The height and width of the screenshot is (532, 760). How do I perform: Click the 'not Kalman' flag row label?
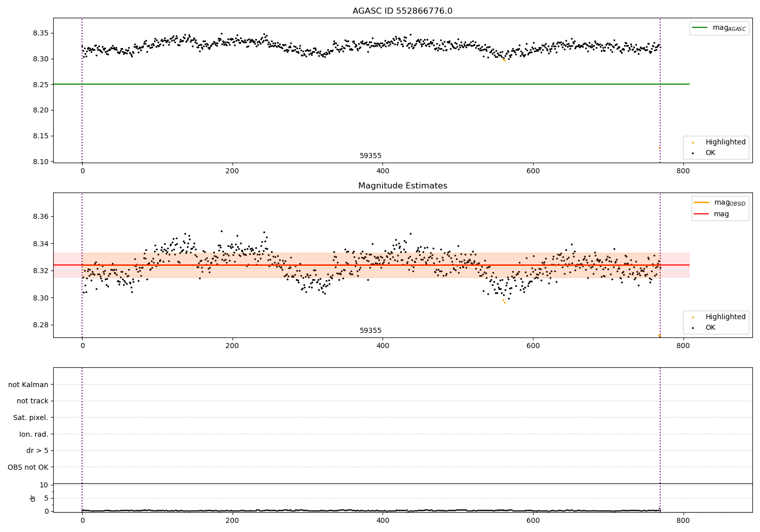coord(28,385)
